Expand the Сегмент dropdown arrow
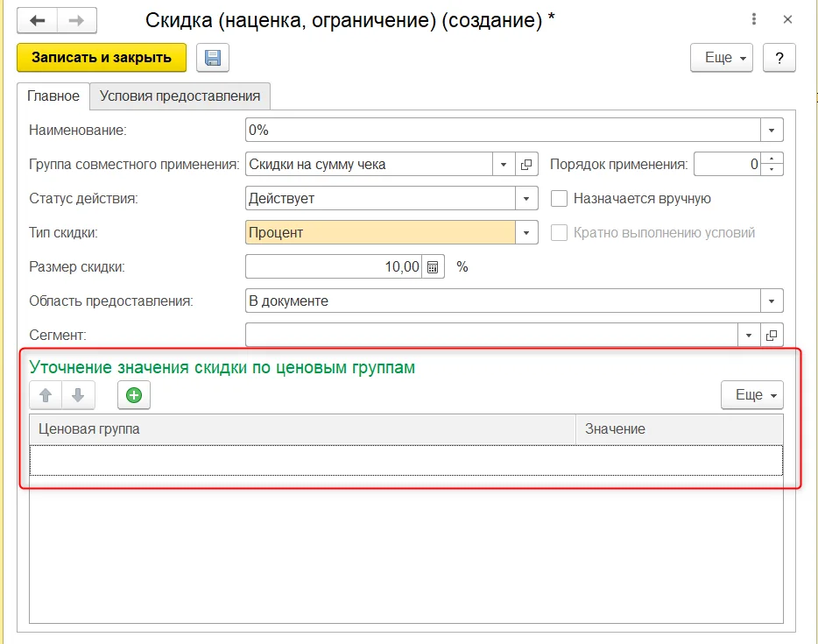The image size is (818, 644). coord(749,335)
